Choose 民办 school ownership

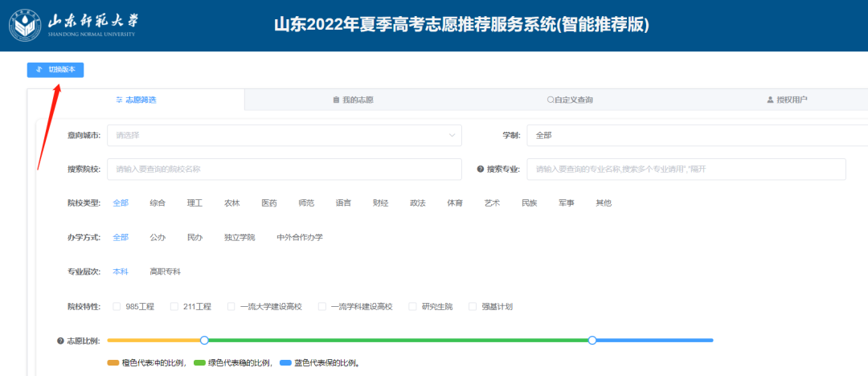click(x=194, y=238)
